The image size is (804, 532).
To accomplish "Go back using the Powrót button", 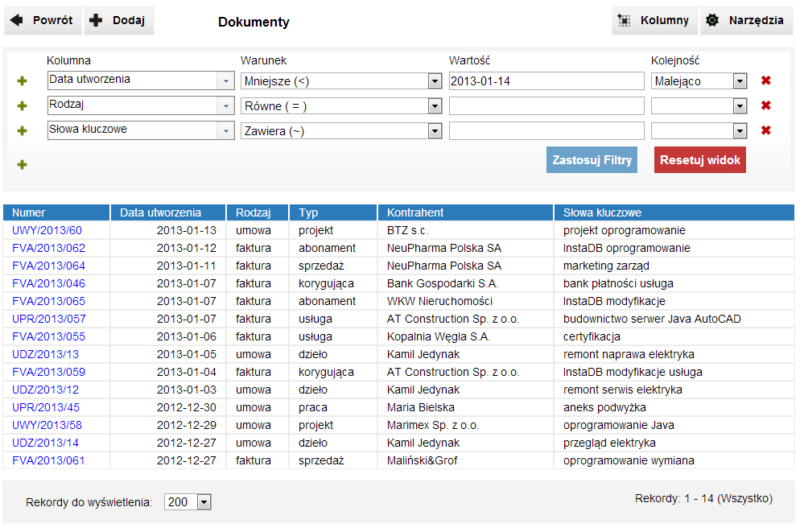I will [x=43, y=21].
